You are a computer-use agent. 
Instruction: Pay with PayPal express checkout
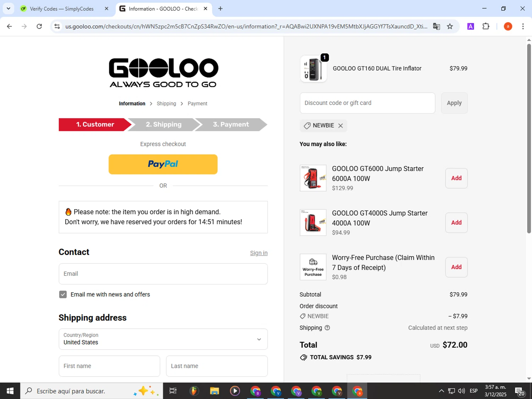[x=163, y=164]
